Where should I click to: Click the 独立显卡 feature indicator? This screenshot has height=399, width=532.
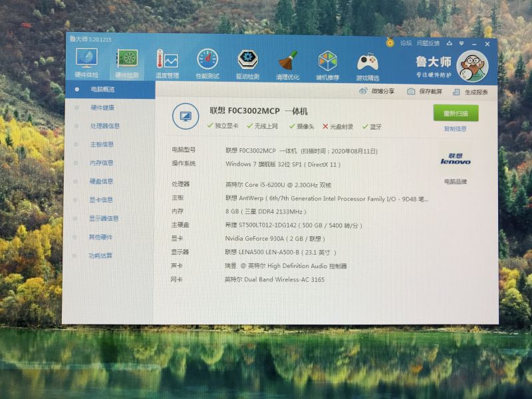[x=223, y=126]
